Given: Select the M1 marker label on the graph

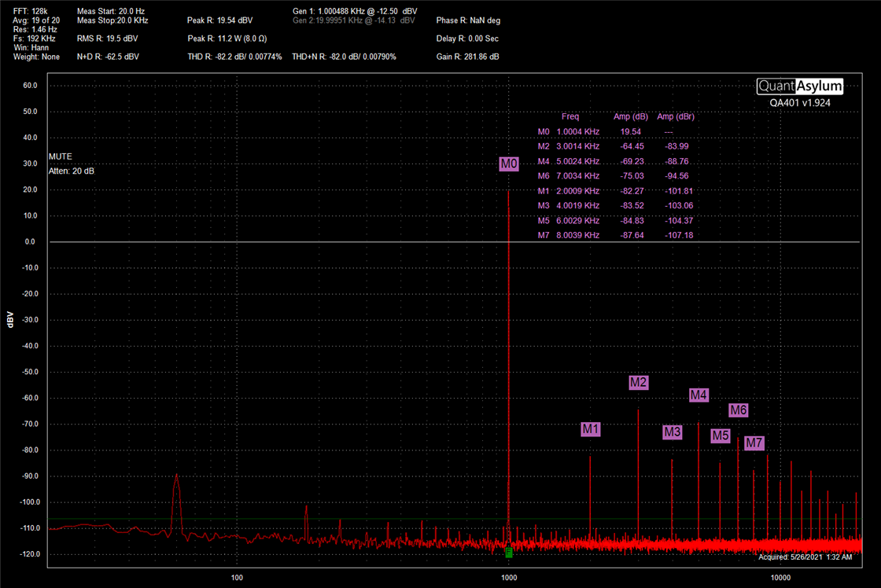Looking at the screenshot, I should click(591, 429).
